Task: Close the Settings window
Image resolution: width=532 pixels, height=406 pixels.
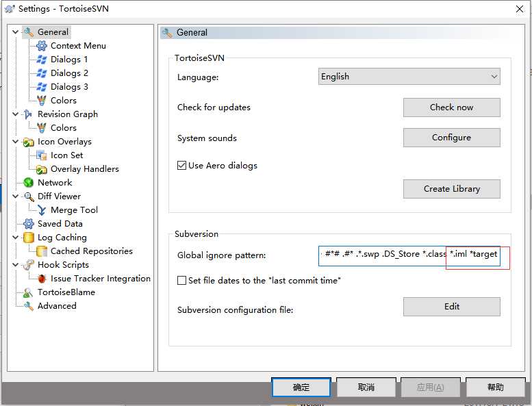Action: click(x=520, y=9)
